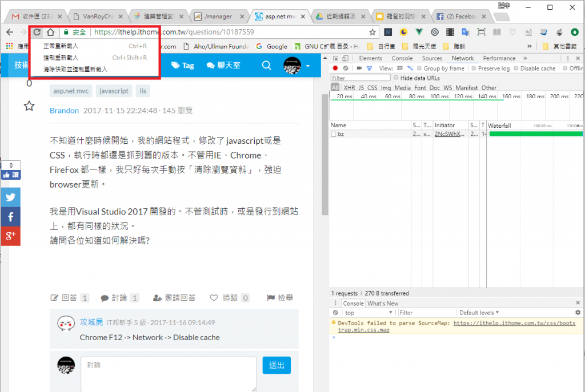Filter requests by JS type
Viewport: 585px width, 392px height.
pyautogui.click(x=361, y=88)
